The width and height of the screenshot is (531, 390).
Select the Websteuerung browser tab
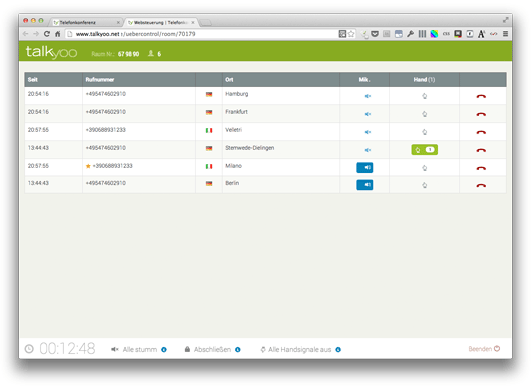click(x=161, y=22)
